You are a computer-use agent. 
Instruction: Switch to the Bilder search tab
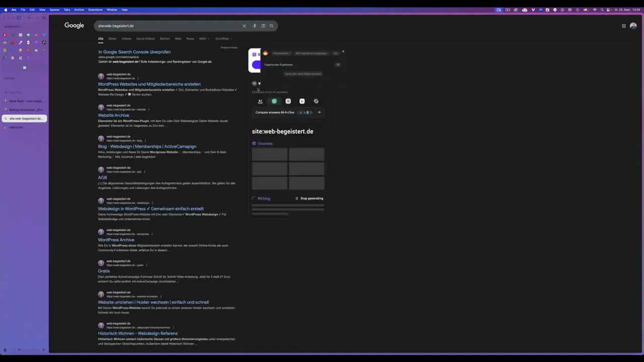(x=112, y=39)
